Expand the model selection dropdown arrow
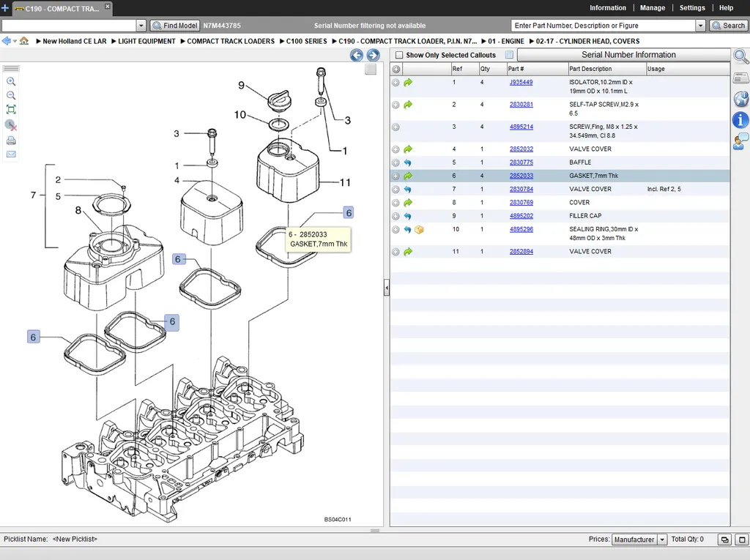The image size is (750, 560). click(x=141, y=26)
